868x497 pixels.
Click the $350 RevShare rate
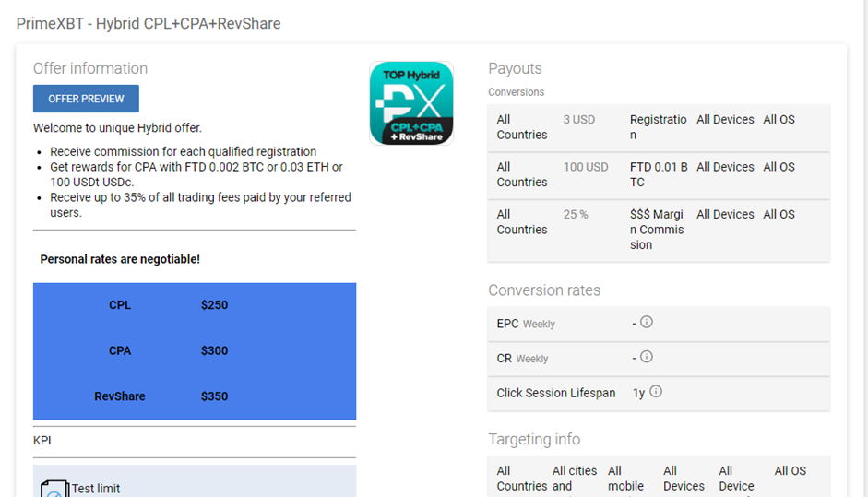coord(214,396)
